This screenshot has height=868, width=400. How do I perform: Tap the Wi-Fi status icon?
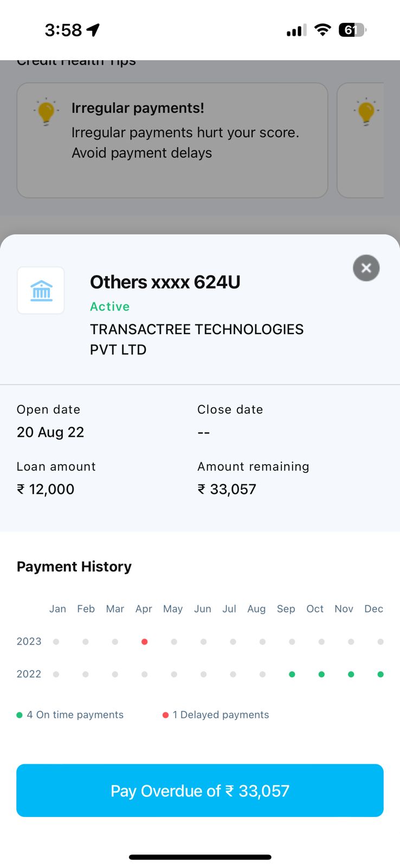[x=322, y=30]
